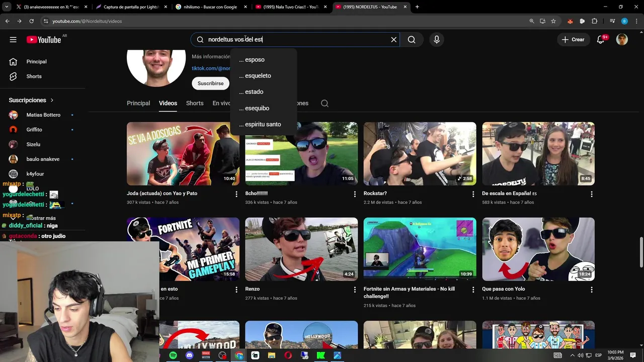The height and width of the screenshot is (362, 644).
Task: Open the Windows notification center
Action: point(633,355)
